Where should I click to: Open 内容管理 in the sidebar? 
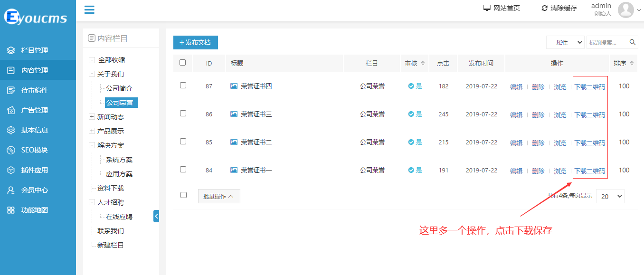[x=38, y=70]
